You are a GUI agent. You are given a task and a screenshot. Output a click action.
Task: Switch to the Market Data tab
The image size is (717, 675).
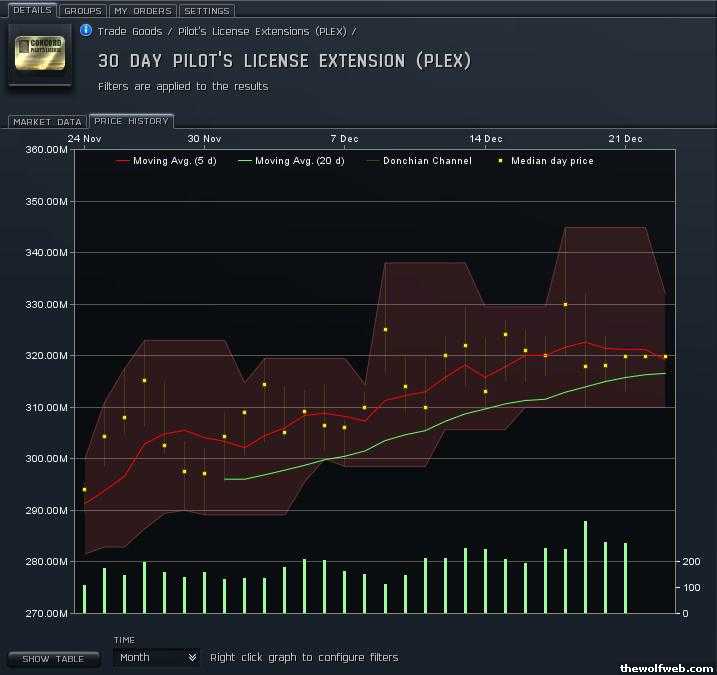coord(47,122)
